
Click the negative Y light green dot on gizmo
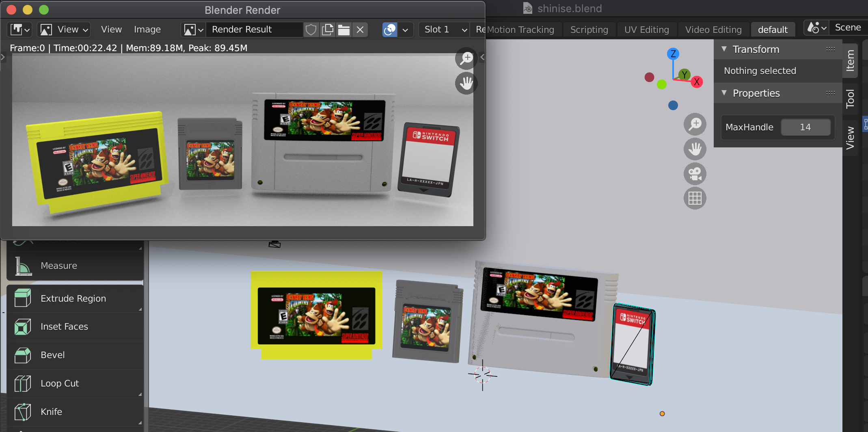[661, 84]
